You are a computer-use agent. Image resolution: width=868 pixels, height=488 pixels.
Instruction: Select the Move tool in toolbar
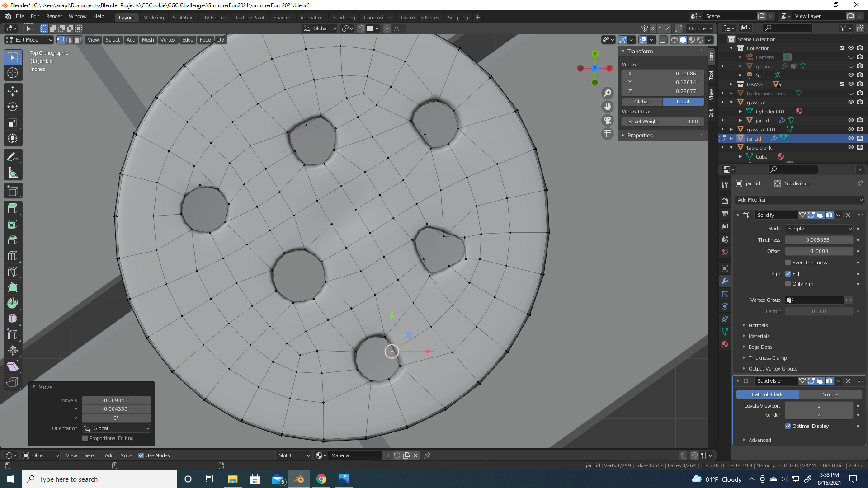[x=13, y=91]
